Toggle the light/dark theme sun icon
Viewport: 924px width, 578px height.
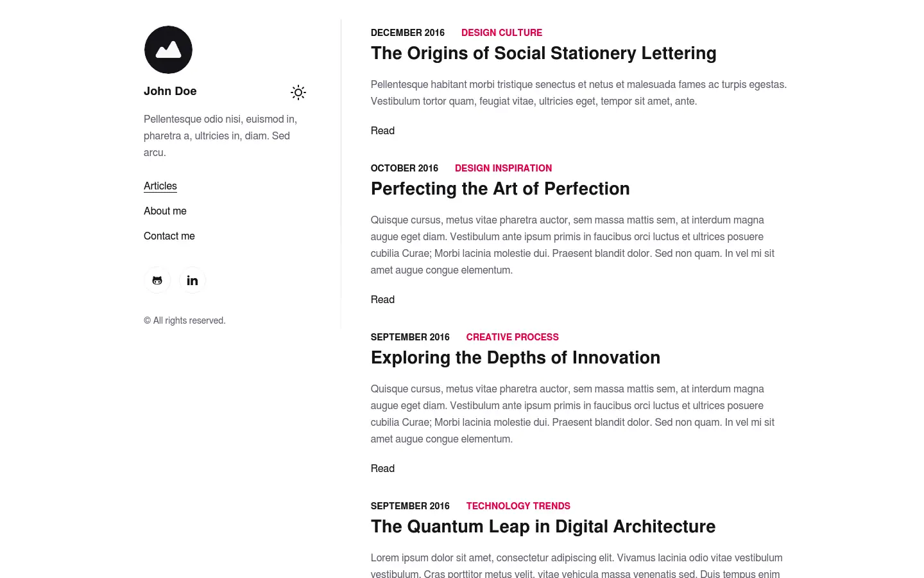pos(298,92)
